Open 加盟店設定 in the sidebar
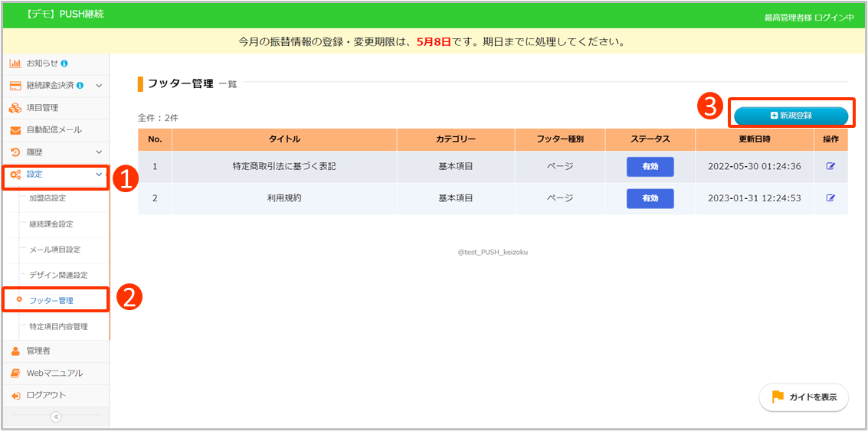 [47, 198]
